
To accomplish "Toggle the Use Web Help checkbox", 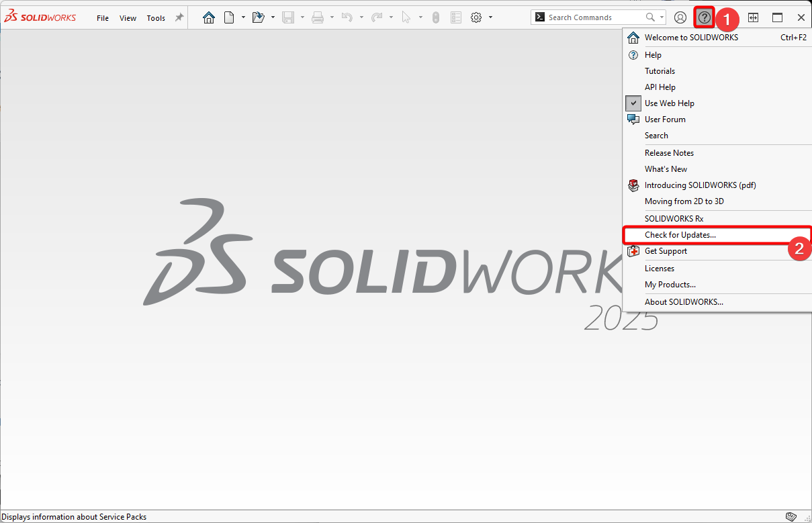I will 633,103.
